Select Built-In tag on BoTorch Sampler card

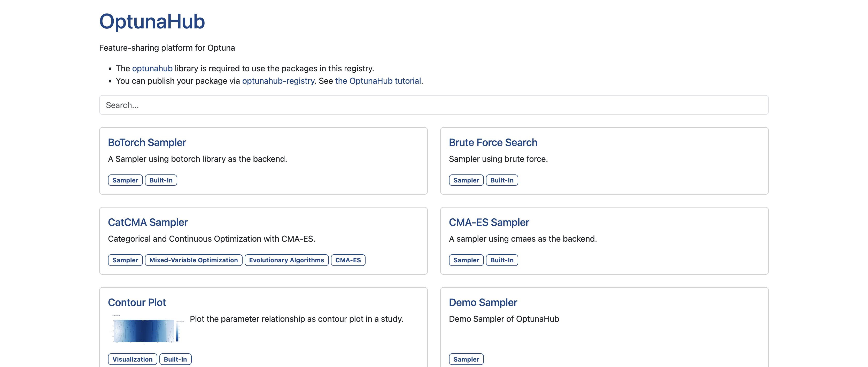161,180
